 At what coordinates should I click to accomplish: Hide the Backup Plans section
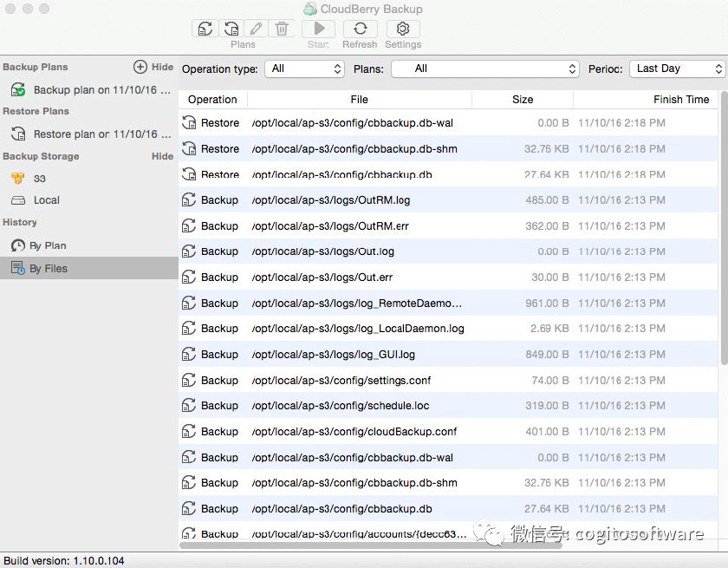(163, 67)
